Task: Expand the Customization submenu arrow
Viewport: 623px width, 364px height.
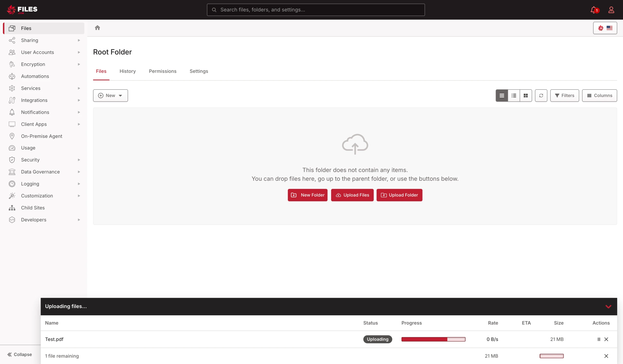Action: point(79,196)
